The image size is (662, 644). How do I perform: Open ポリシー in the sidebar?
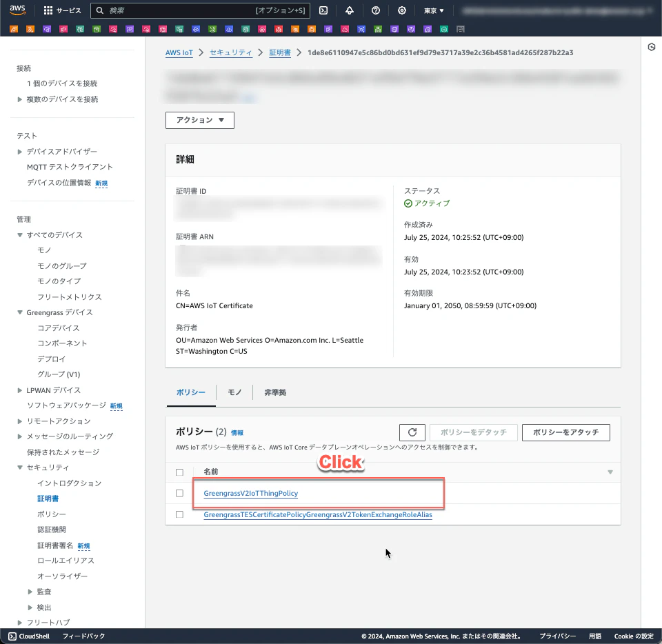pyautogui.click(x=52, y=514)
